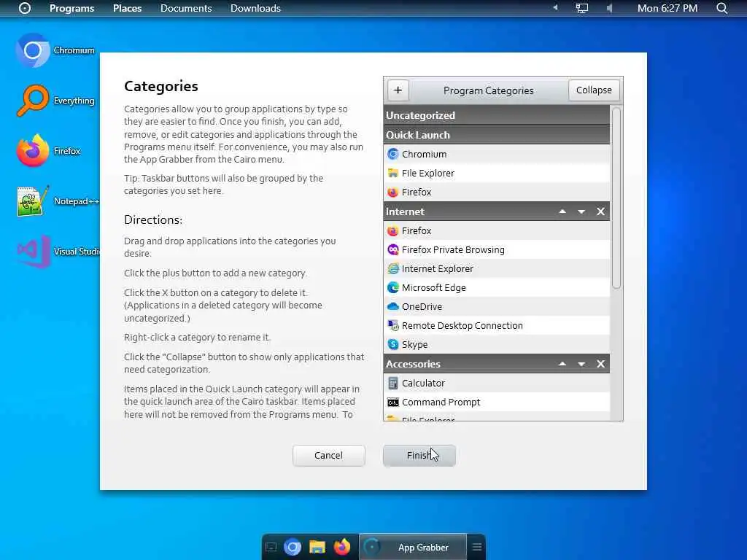This screenshot has height=560, width=747.
Task: Click the Collapse button
Action: point(594,90)
